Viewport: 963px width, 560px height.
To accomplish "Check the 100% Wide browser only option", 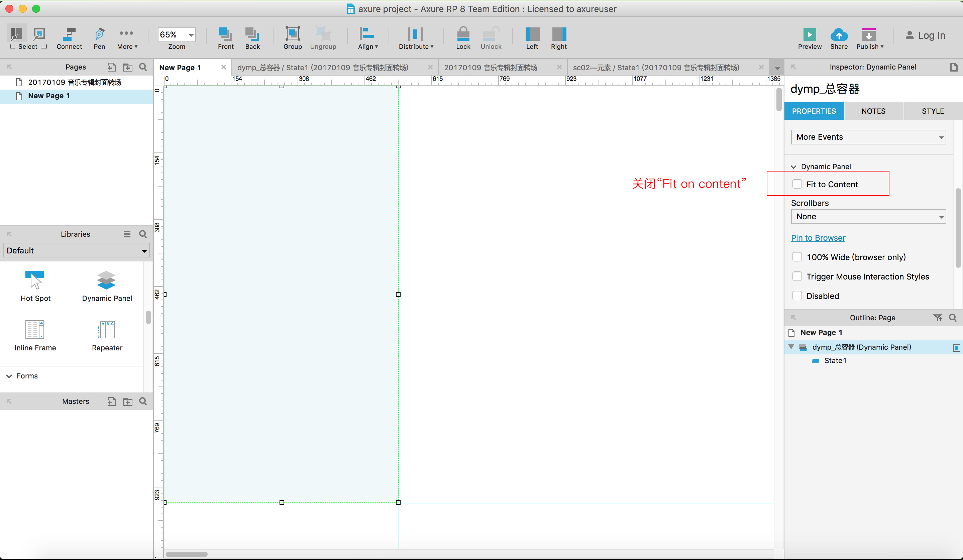I will tap(797, 257).
